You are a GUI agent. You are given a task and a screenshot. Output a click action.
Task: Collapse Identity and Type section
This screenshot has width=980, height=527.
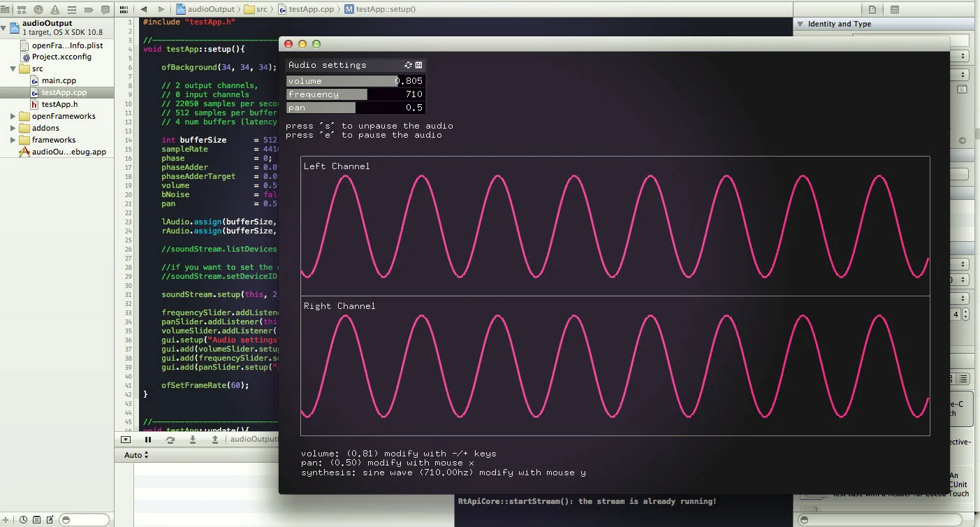point(800,24)
